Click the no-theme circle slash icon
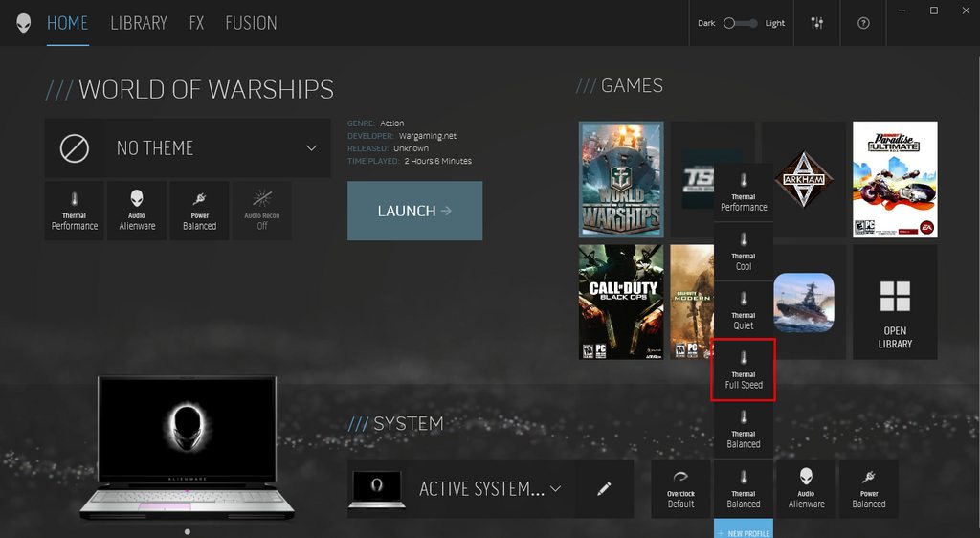 point(75,148)
